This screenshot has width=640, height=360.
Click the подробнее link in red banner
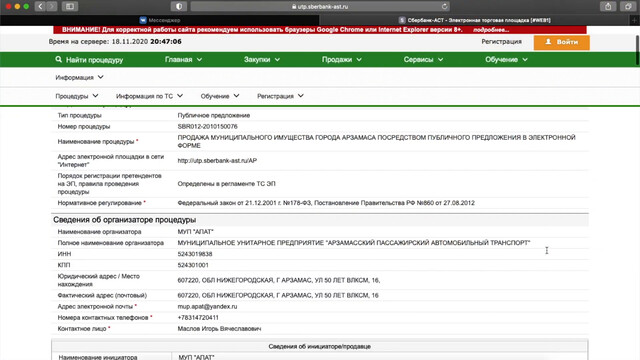(491, 30)
